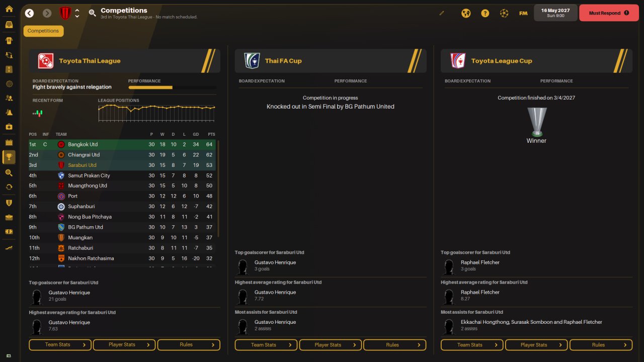Select the Competitions tab
This screenshot has width=644, height=362.
pyautogui.click(x=43, y=31)
